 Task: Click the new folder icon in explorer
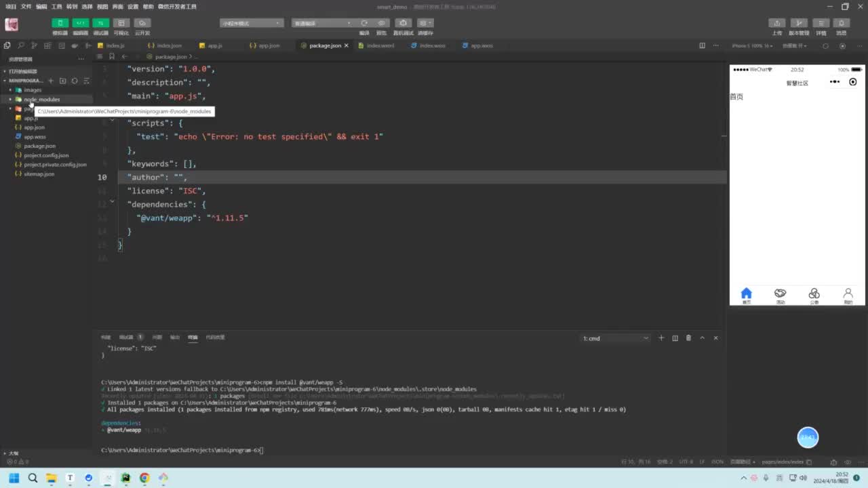pos(62,81)
